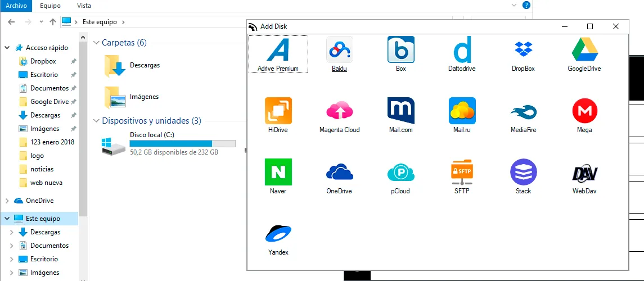Open the Archivo menu
Screen dimensions: 644x281
coord(16,6)
